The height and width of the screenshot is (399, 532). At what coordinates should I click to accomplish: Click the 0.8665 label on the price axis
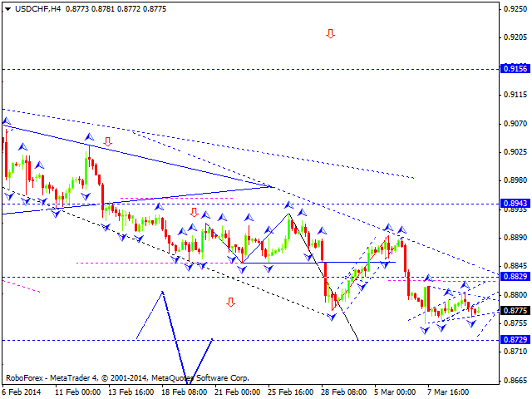click(x=512, y=381)
